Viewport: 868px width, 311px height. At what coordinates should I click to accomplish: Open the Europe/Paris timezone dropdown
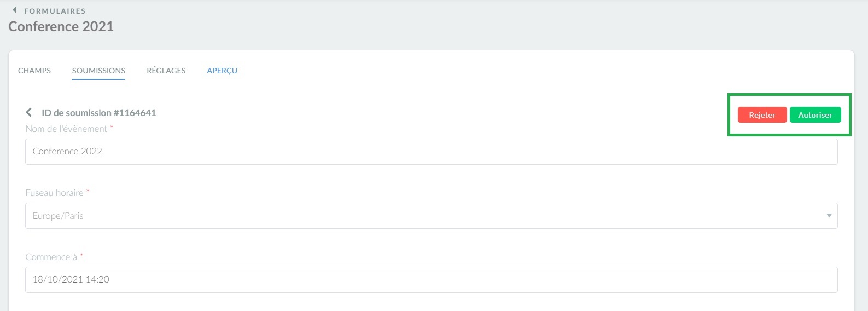pos(431,216)
